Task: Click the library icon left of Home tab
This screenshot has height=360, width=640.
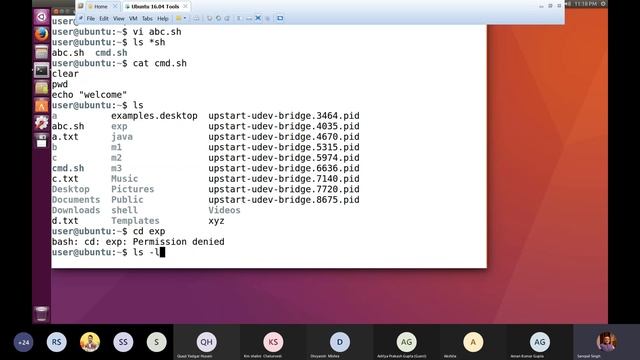Action: [81, 6]
